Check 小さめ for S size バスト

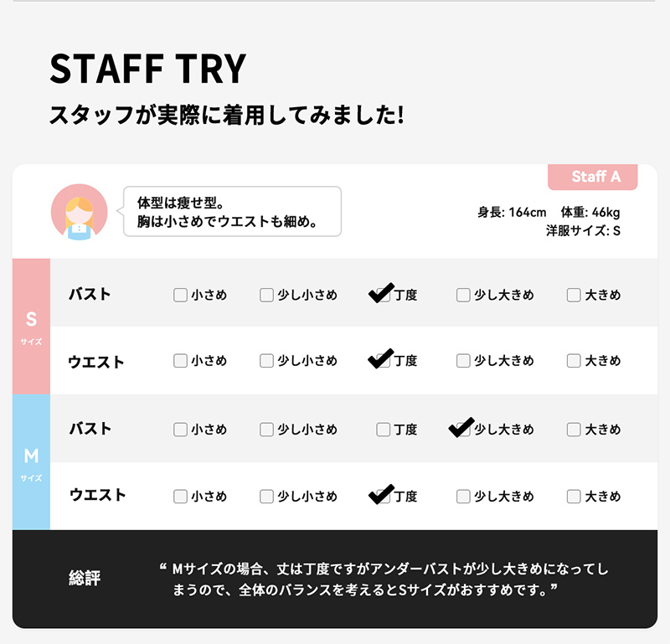pos(180,295)
